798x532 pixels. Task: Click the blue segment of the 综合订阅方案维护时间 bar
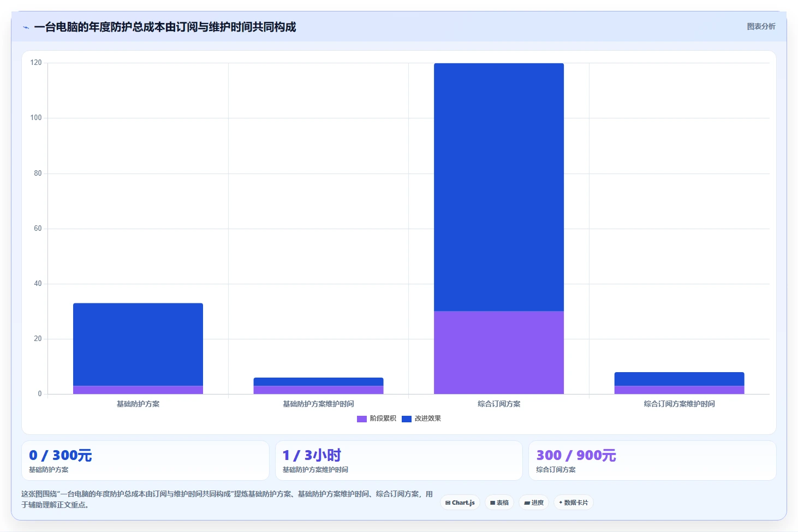[x=679, y=379]
